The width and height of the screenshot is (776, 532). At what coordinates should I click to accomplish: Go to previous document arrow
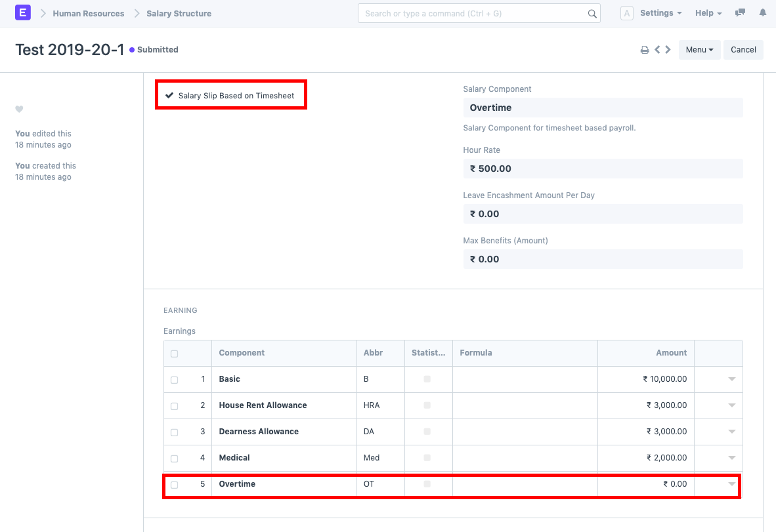coord(657,50)
